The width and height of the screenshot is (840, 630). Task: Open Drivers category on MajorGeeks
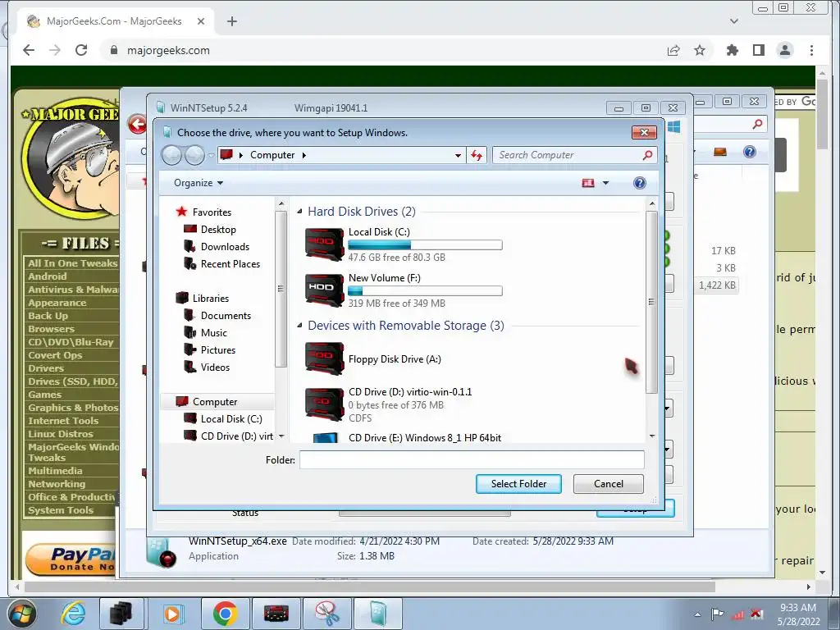coord(46,368)
